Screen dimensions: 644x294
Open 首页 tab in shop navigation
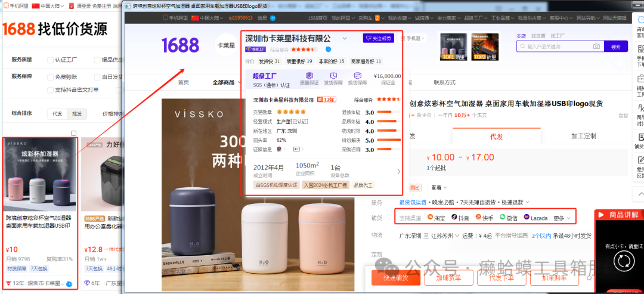point(184,82)
